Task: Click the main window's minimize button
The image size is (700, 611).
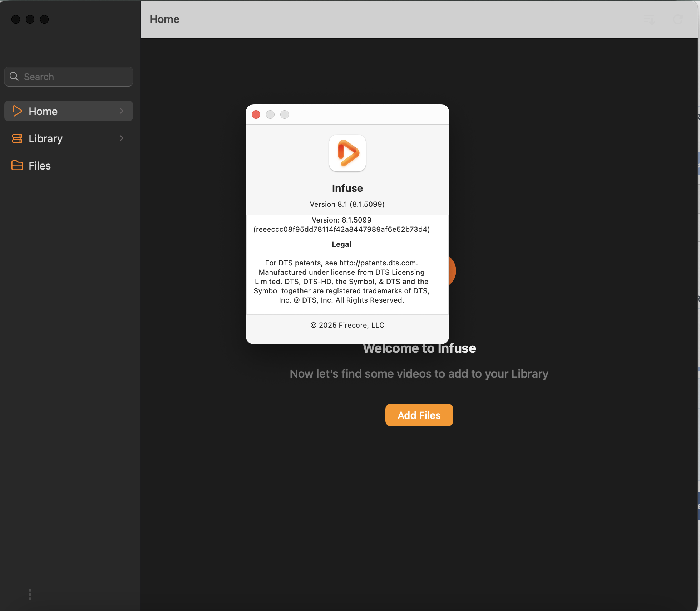Action: point(30,19)
